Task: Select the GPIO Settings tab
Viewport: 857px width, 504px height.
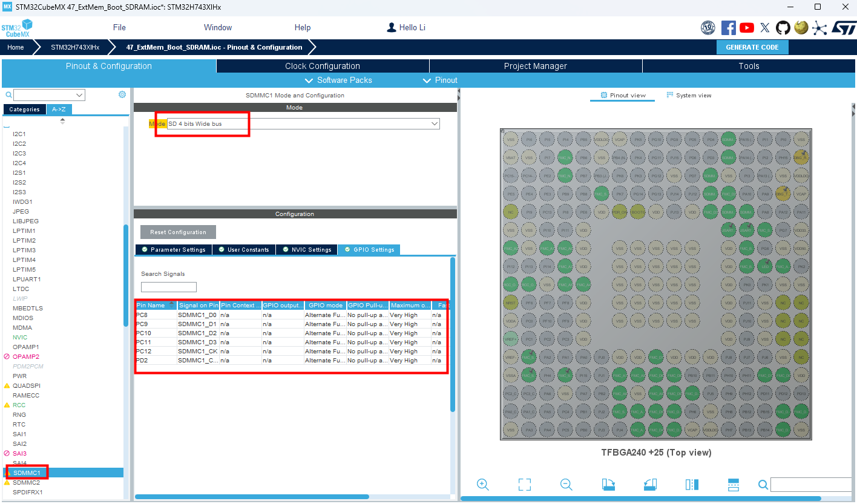Action: point(369,249)
